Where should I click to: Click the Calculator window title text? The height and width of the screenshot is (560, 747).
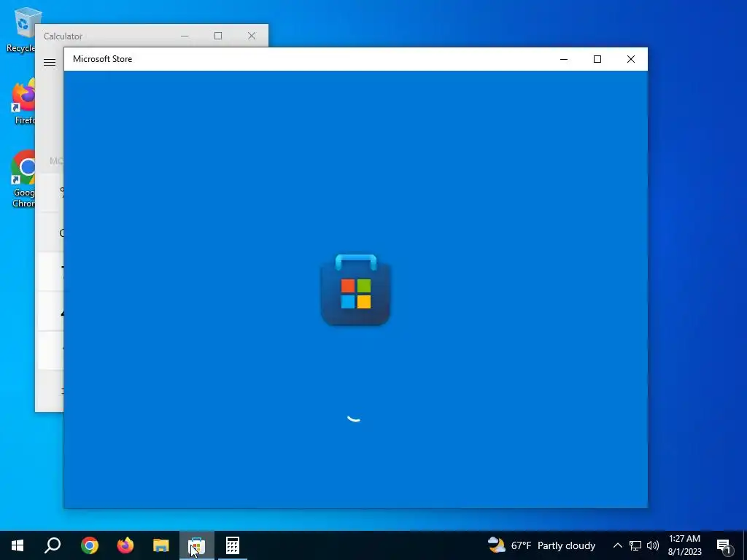point(63,36)
